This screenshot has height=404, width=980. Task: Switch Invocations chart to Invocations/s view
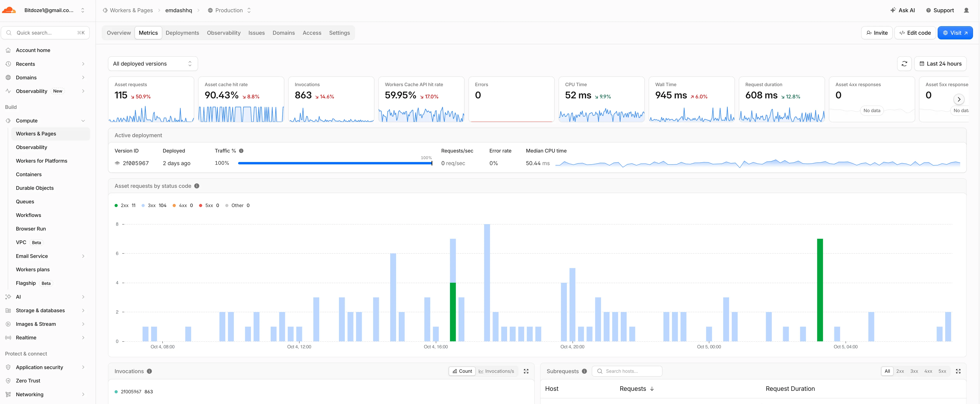[x=496, y=371]
